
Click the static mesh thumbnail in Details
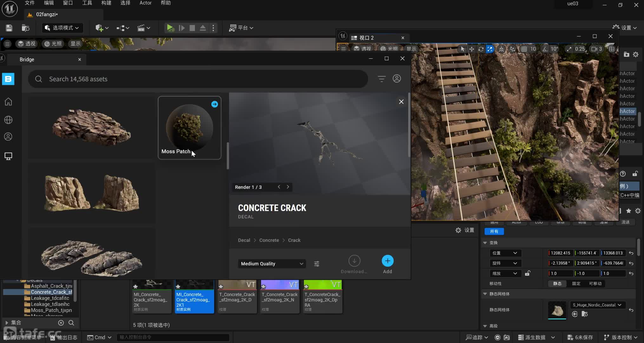click(557, 310)
